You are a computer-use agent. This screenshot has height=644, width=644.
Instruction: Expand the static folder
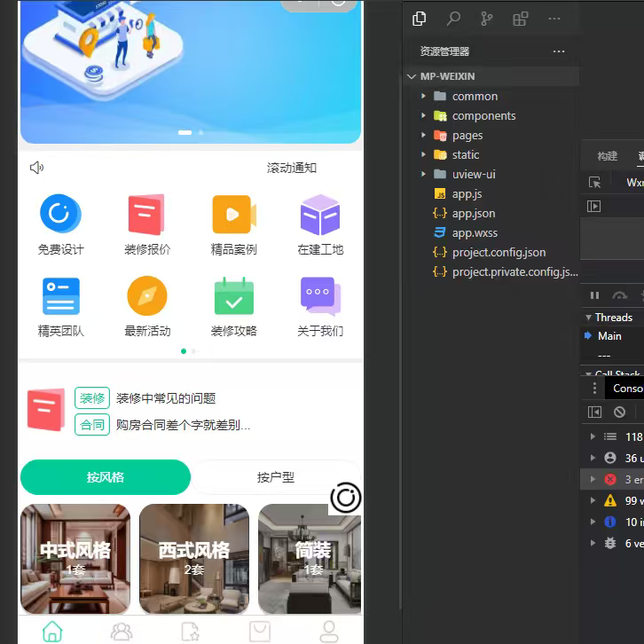click(x=423, y=155)
